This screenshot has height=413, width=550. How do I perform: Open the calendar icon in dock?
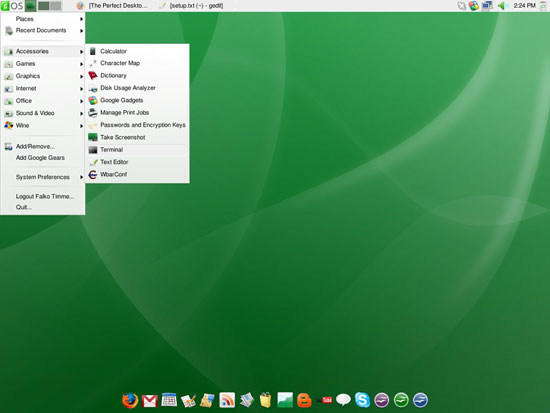(x=169, y=400)
